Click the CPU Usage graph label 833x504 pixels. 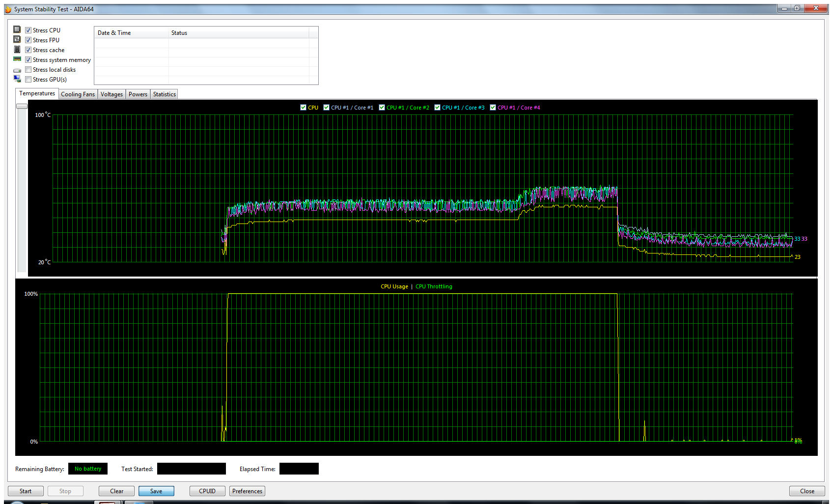click(x=394, y=286)
